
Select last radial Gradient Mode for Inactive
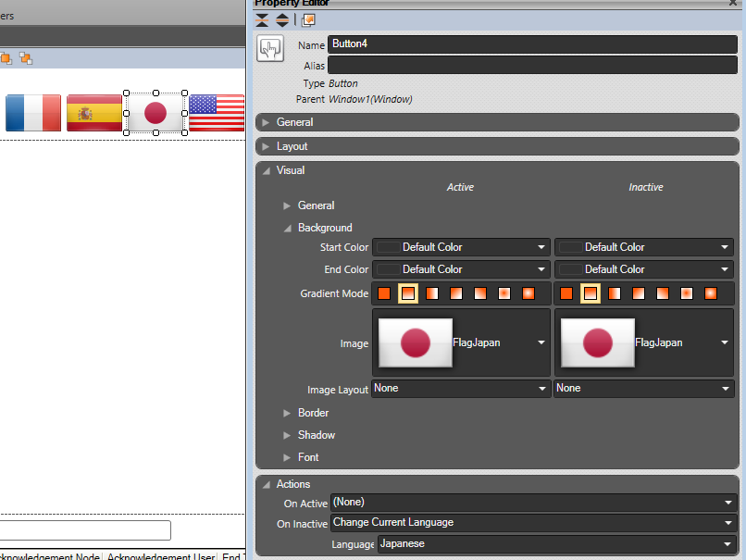click(711, 293)
